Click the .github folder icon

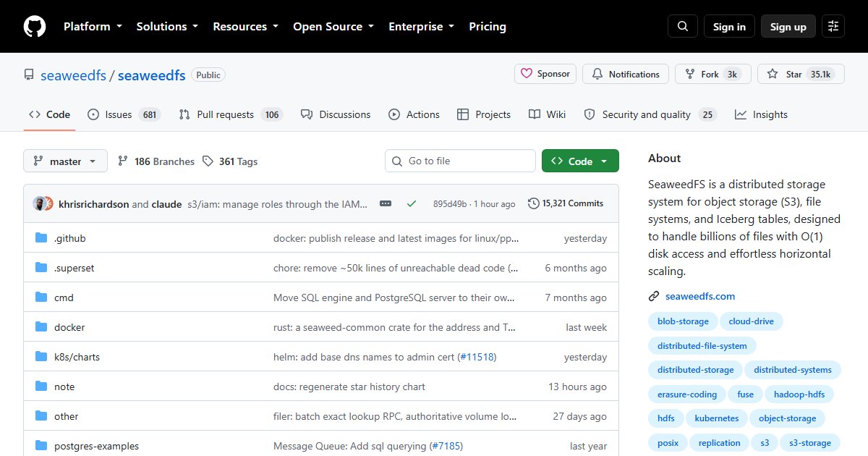[41, 238]
